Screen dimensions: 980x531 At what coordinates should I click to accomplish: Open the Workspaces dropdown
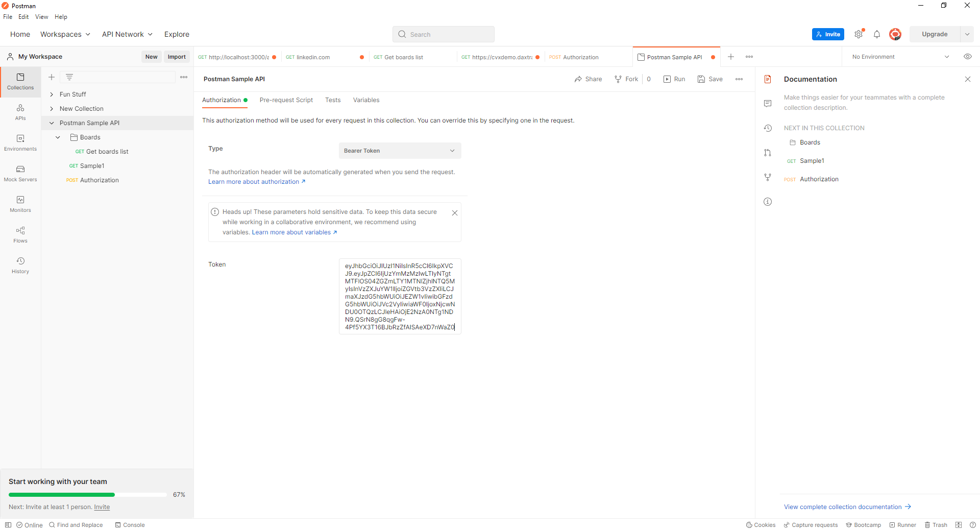tap(65, 34)
